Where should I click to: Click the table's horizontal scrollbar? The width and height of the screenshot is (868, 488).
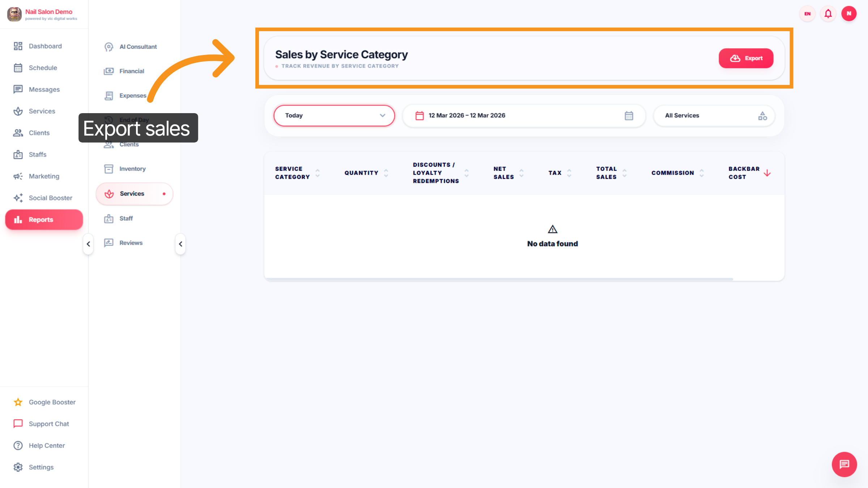[x=499, y=279]
